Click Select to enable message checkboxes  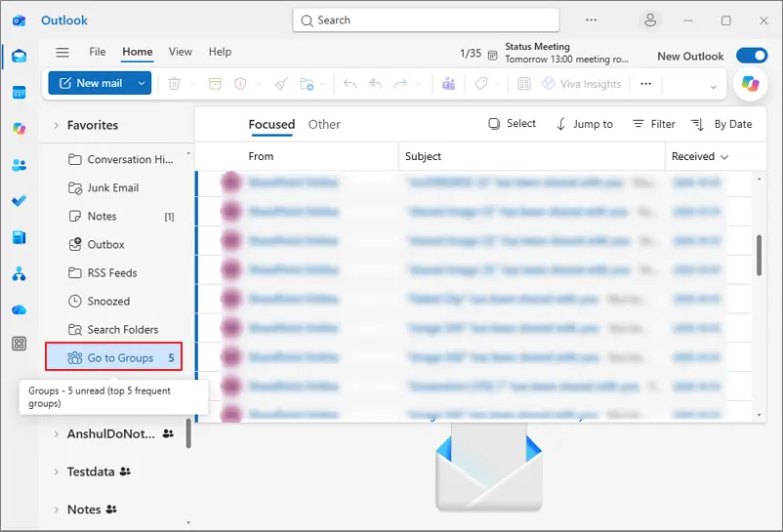point(512,124)
